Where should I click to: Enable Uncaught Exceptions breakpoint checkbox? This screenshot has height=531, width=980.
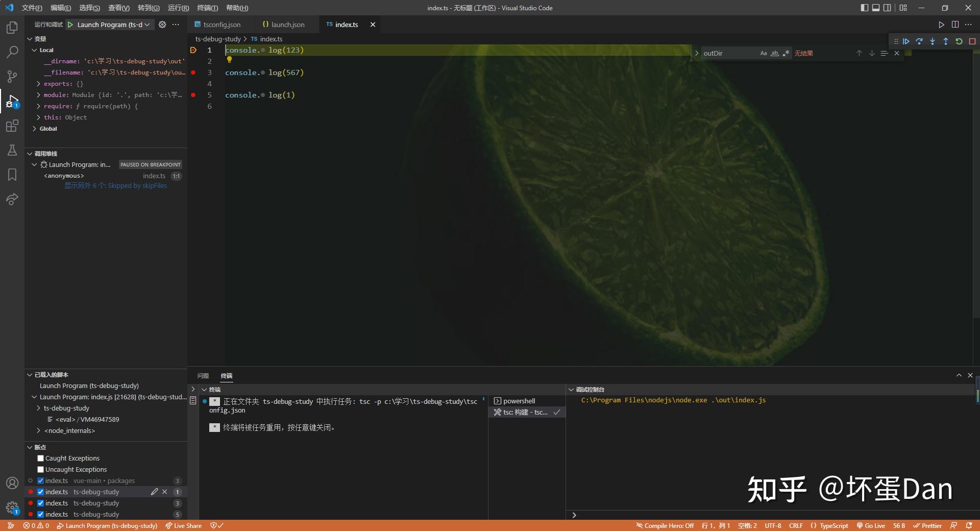click(x=41, y=470)
